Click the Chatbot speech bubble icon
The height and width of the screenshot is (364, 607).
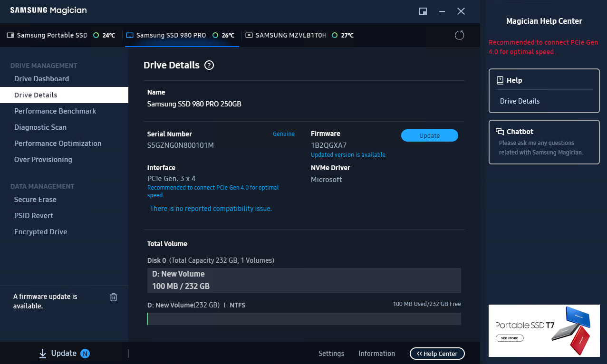point(500,132)
